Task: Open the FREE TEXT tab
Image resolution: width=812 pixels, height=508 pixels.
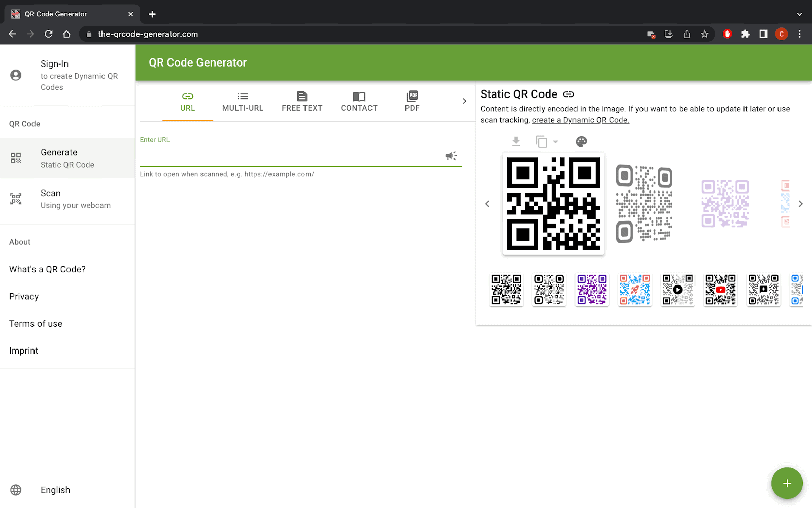Action: [302, 102]
